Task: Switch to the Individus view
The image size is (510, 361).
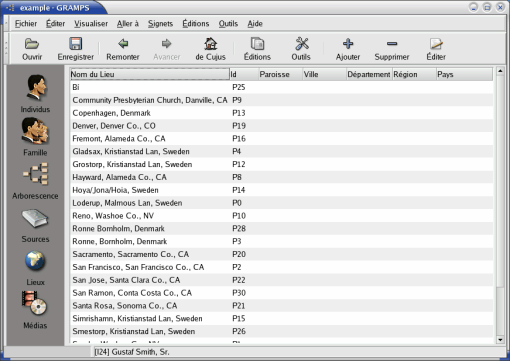Action: (x=35, y=93)
